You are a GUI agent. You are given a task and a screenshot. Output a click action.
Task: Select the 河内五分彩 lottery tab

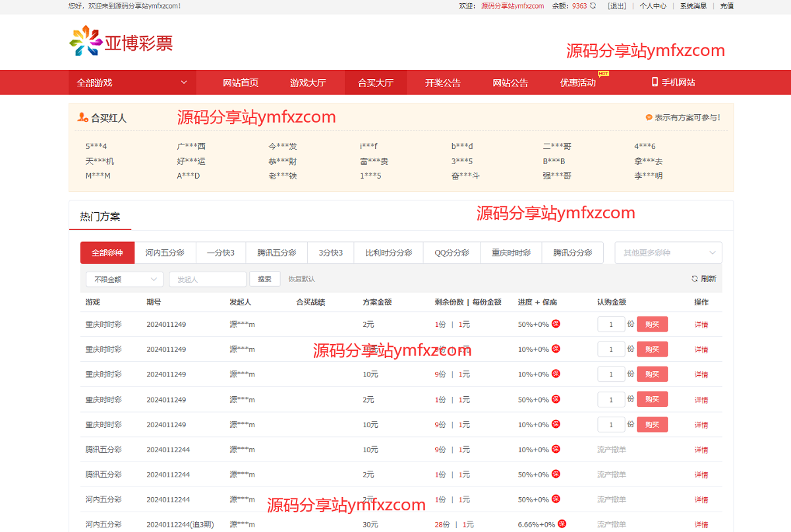[x=165, y=252]
